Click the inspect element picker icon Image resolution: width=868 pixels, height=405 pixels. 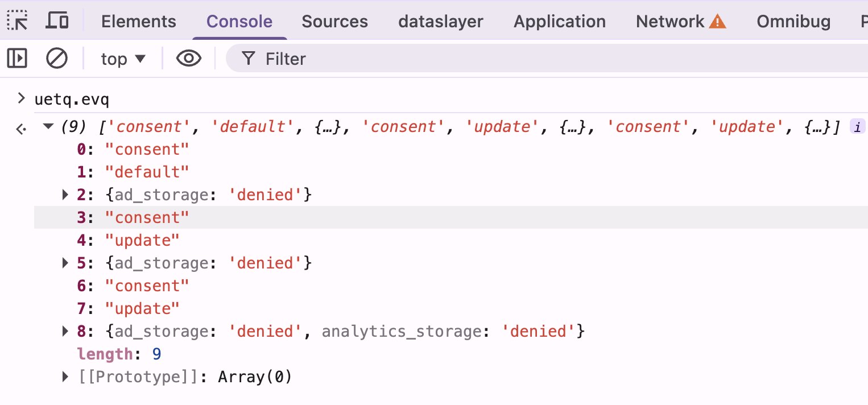[x=17, y=21]
